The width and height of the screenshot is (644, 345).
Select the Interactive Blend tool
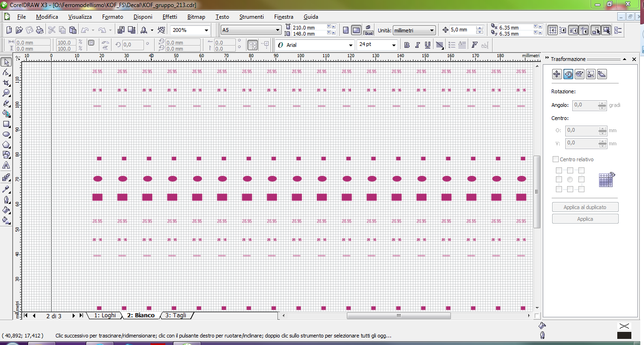coord(6,178)
